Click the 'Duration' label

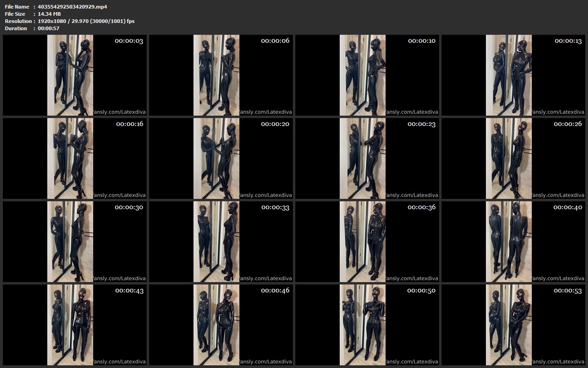click(x=16, y=28)
